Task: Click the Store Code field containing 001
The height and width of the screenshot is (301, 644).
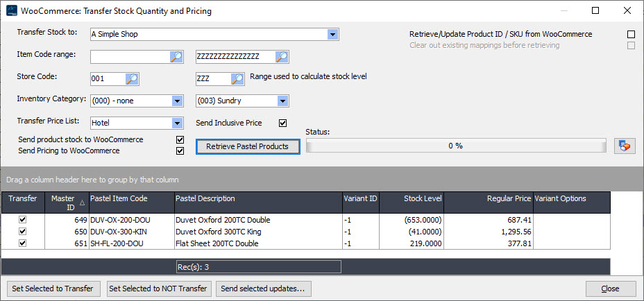Action: (x=108, y=79)
